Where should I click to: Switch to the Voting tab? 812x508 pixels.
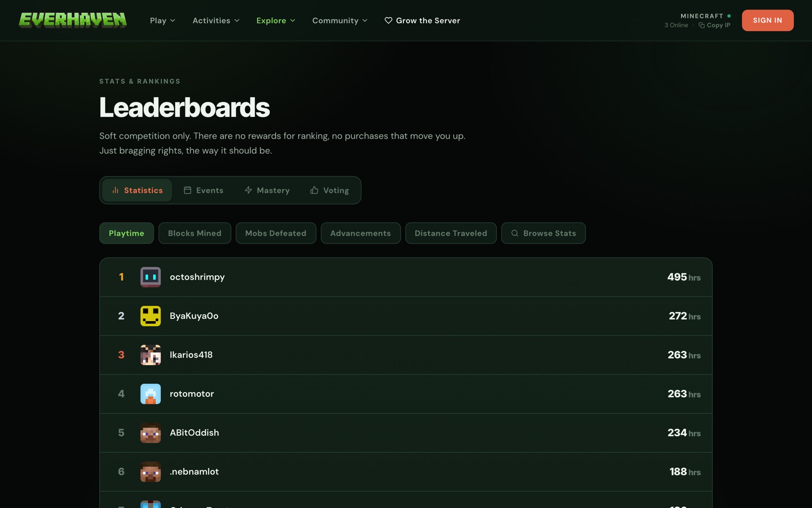(329, 190)
